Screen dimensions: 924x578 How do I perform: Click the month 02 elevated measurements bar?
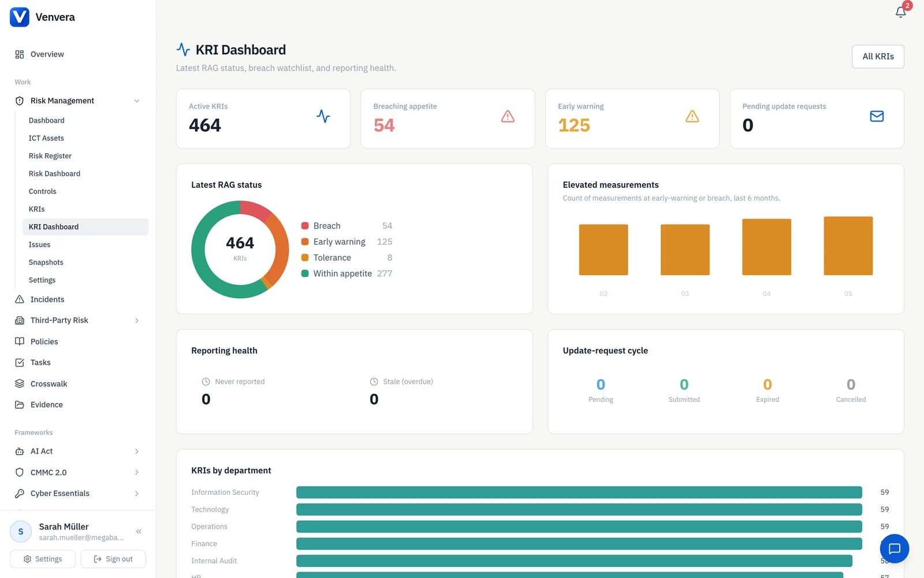click(x=603, y=250)
